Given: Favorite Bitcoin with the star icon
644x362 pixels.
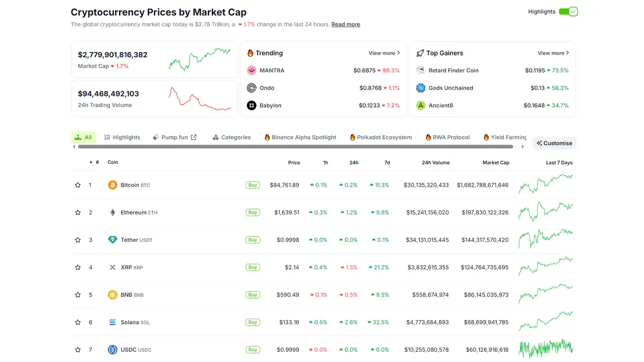Looking at the screenshot, I should pos(78,185).
